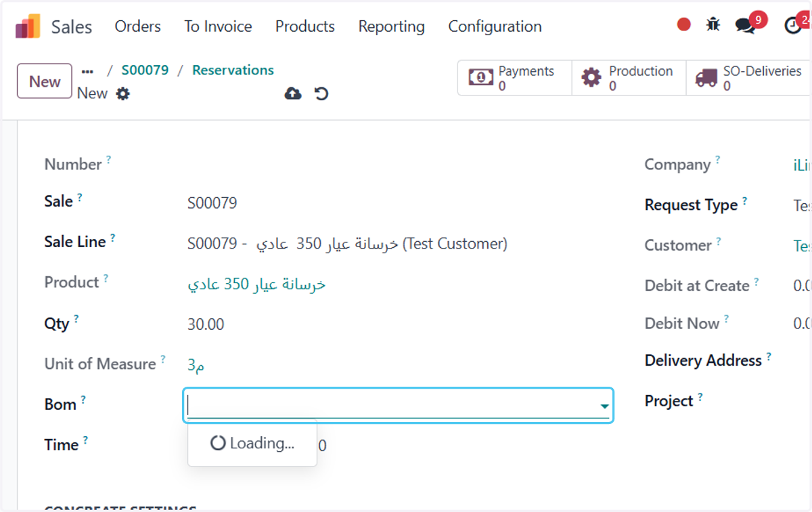The width and height of the screenshot is (812, 512).
Task: Open the To Invoice menu
Action: coord(218,26)
